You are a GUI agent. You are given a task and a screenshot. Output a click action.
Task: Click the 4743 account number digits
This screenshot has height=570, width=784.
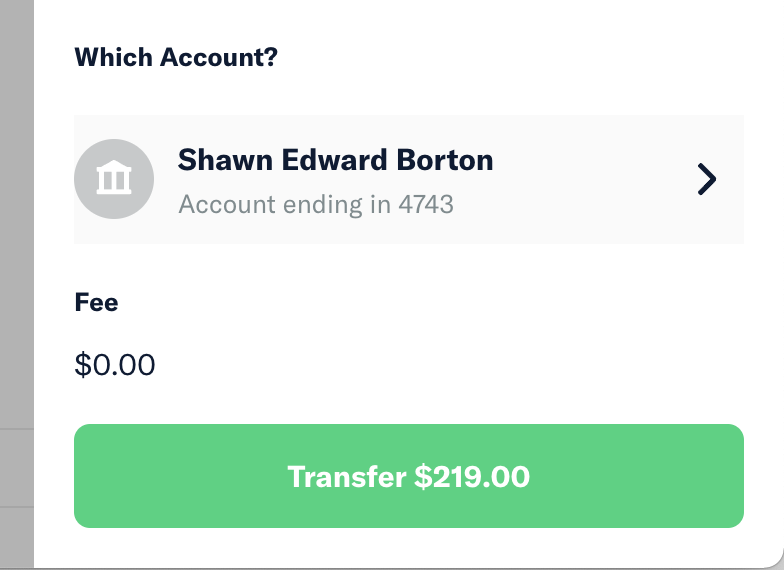point(426,204)
